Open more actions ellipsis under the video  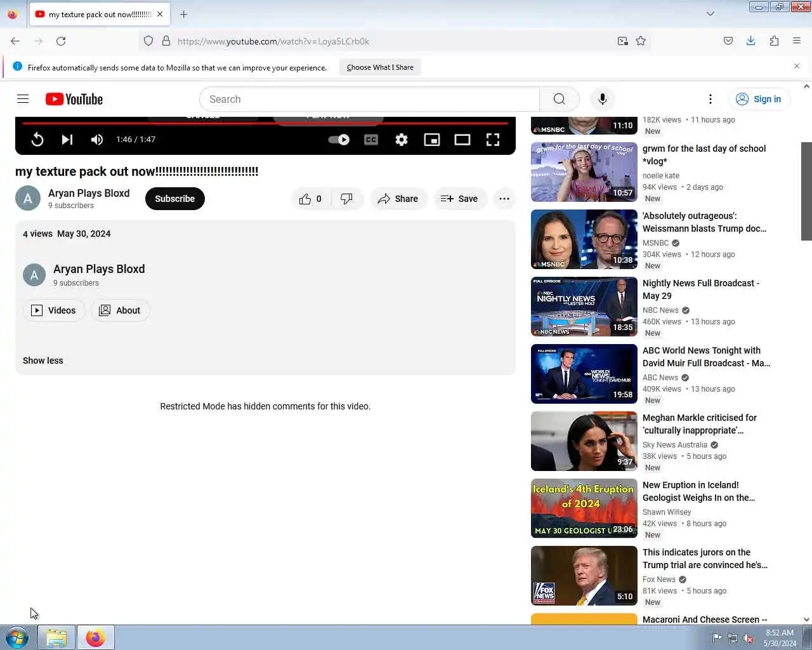pyautogui.click(x=504, y=199)
